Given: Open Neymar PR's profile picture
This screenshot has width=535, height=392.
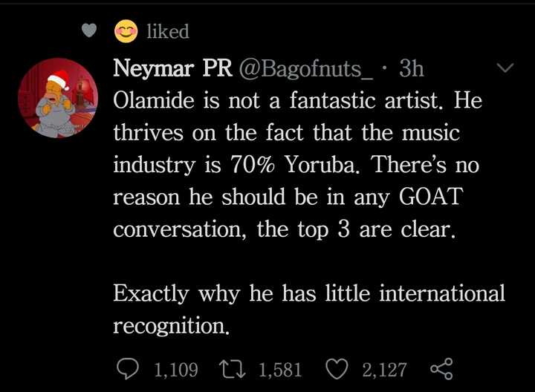Looking at the screenshot, I should point(58,97).
